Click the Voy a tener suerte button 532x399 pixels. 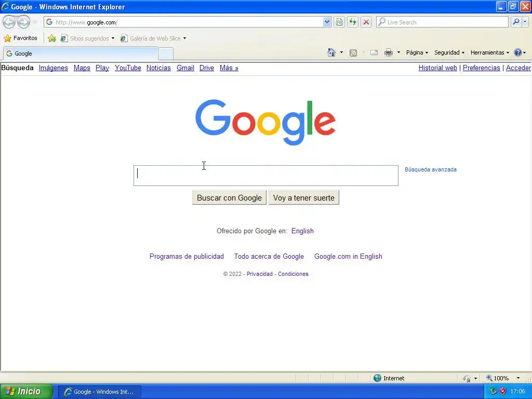click(303, 198)
